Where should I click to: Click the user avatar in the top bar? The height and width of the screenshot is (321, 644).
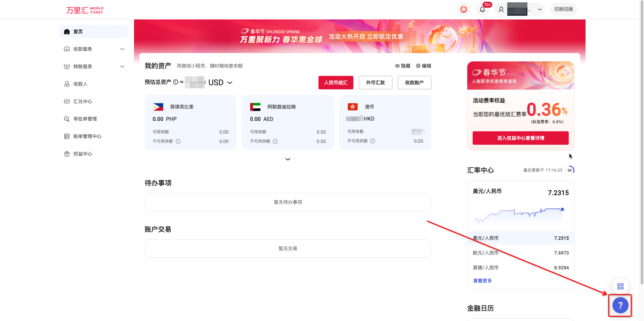(501, 9)
